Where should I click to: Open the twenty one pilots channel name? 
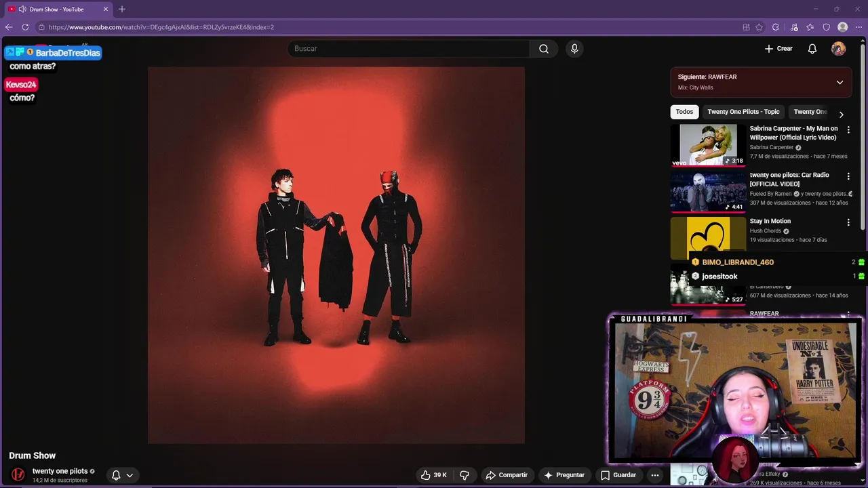60,471
